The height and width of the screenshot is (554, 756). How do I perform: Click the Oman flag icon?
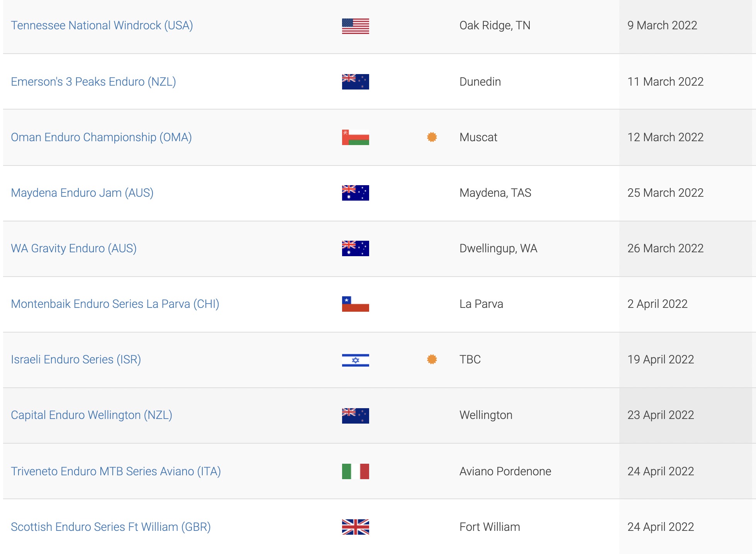click(354, 137)
